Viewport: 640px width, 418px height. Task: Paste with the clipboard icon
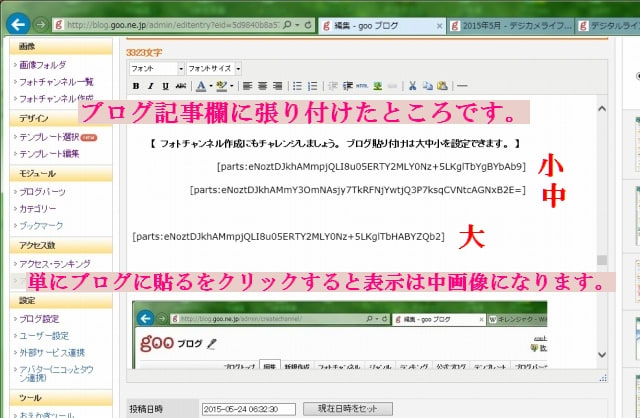coord(442,86)
